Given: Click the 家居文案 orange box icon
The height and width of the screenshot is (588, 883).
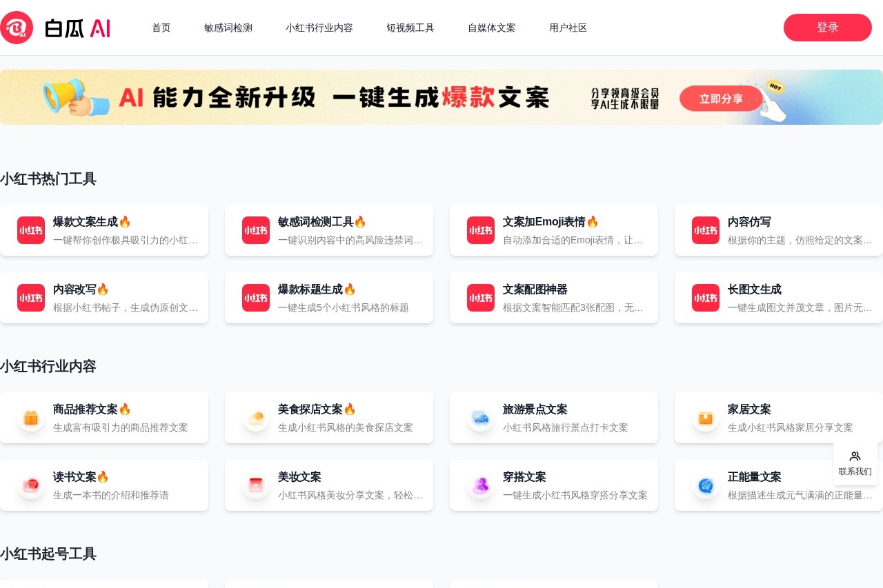Looking at the screenshot, I should click(x=706, y=418).
